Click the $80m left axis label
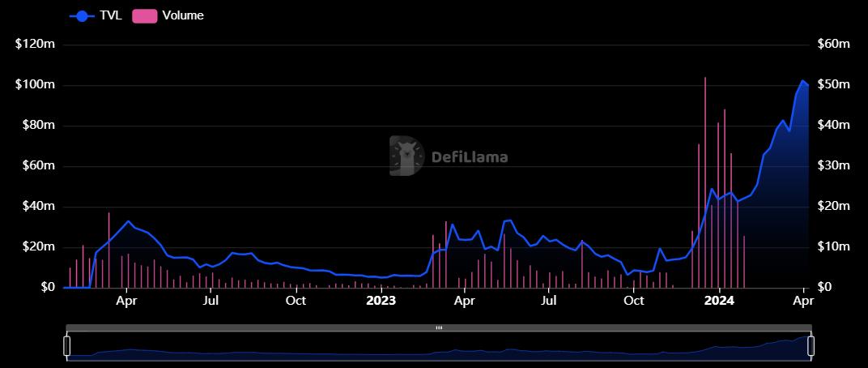Image resolution: width=868 pixels, height=368 pixels. [38, 126]
